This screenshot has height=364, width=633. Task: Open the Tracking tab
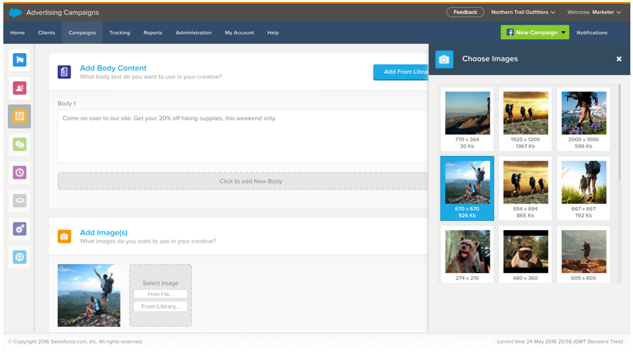pyautogui.click(x=119, y=32)
